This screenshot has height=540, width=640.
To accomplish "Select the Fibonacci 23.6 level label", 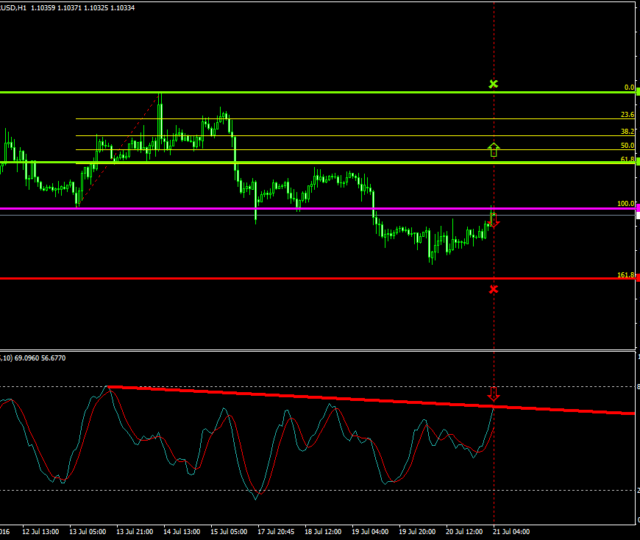I will tap(627, 115).
